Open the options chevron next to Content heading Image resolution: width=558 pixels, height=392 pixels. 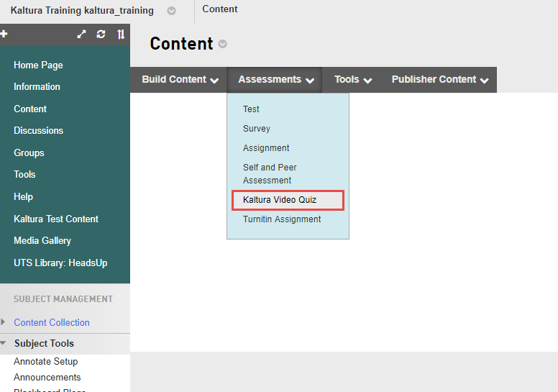click(223, 45)
